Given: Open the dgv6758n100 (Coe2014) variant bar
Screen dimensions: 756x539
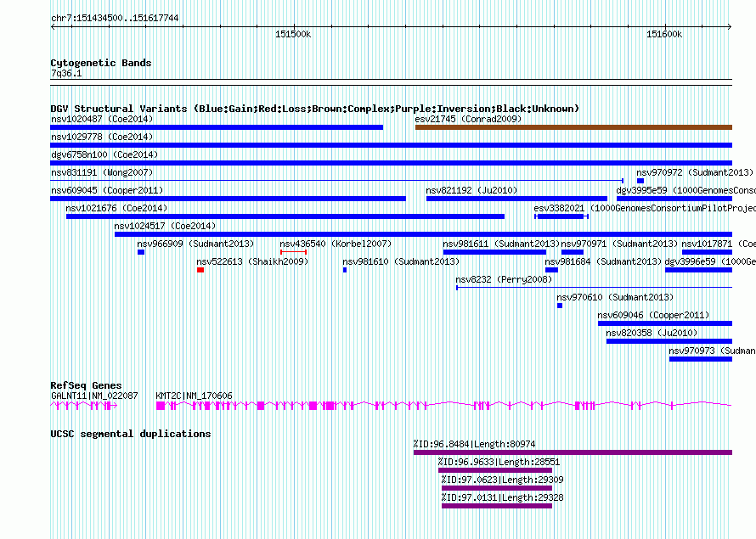Looking at the screenshot, I should point(391,163).
